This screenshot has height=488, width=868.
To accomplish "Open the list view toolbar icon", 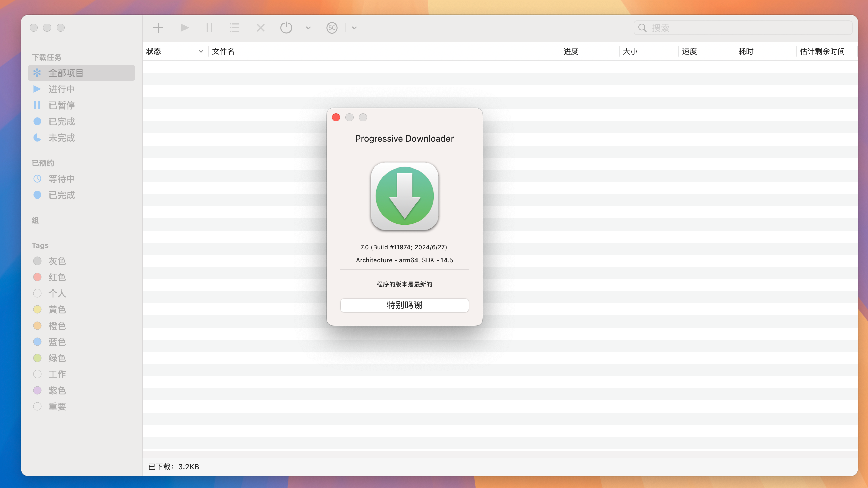I will [235, 28].
